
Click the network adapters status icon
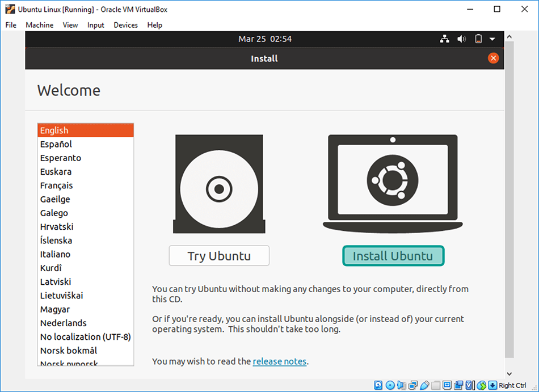click(x=413, y=385)
